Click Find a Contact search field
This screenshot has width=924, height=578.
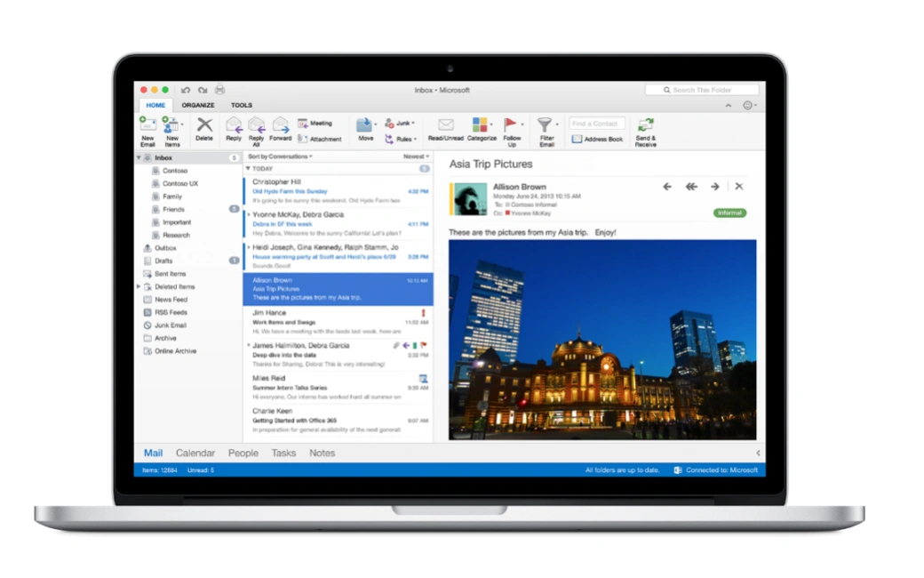[596, 123]
